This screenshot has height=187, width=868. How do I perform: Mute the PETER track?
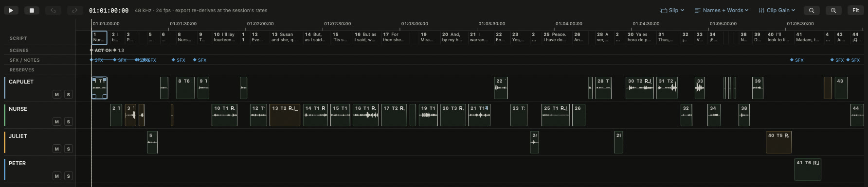[x=57, y=176]
